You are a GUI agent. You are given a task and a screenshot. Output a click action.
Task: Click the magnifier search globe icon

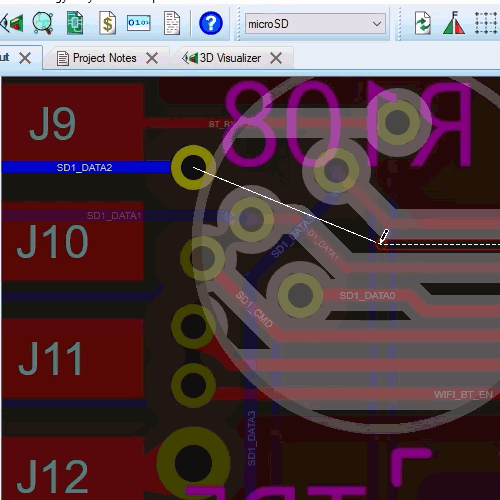pos(43,23)
